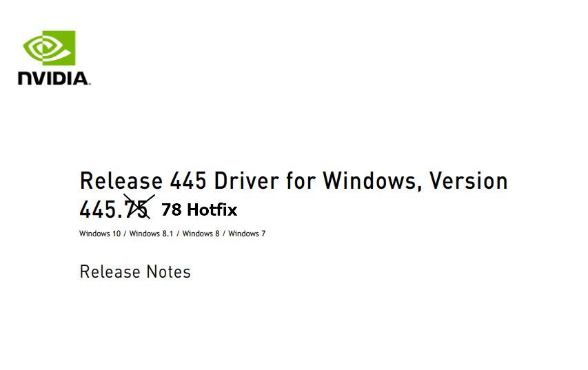Click 445. at the start of the second title line
The height and width of the screenshot is (370, 588).
click(x=101, y=209)
